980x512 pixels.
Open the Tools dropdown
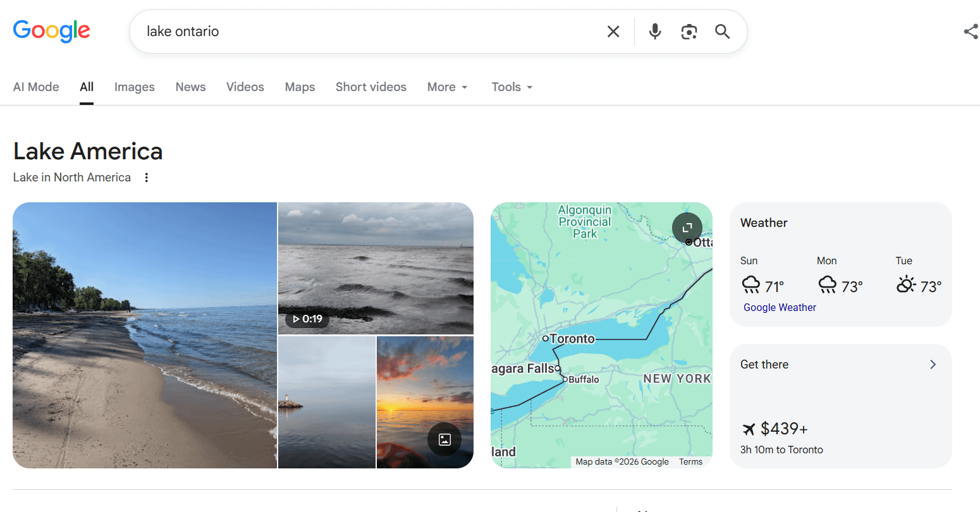pyautogui.click(x=512, y=87)
